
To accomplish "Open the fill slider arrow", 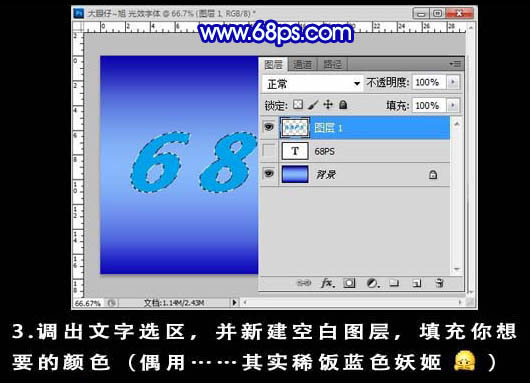I will click(453, 105).
